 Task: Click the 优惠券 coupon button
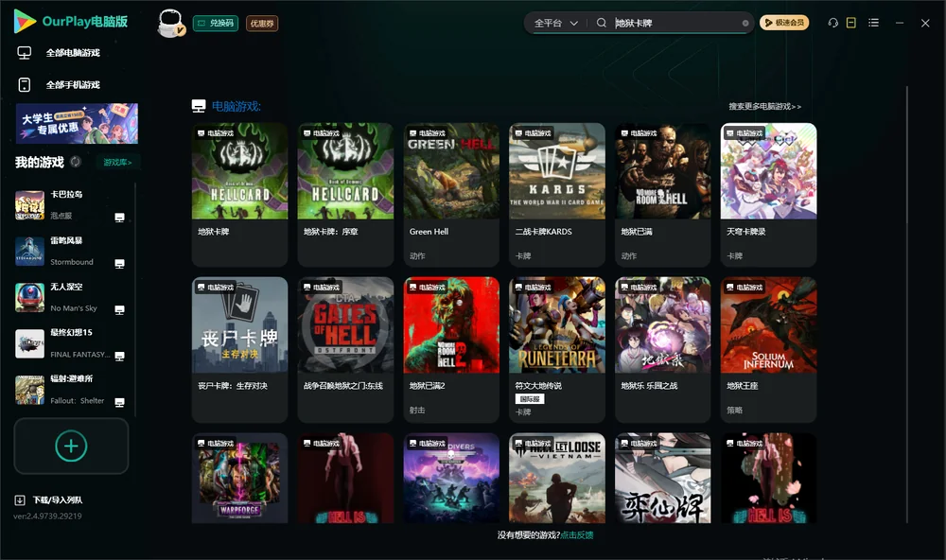tap(262, 24)
